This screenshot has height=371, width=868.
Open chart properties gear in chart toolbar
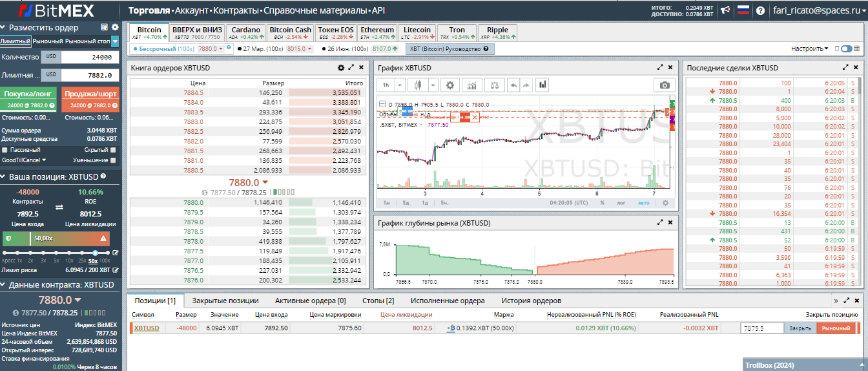coord(450,85)
